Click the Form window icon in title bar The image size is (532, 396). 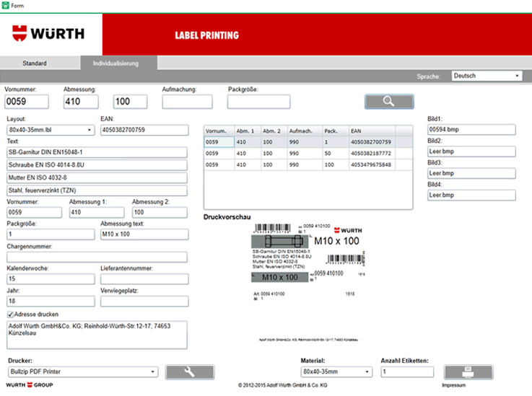click(x=6, y=5)
